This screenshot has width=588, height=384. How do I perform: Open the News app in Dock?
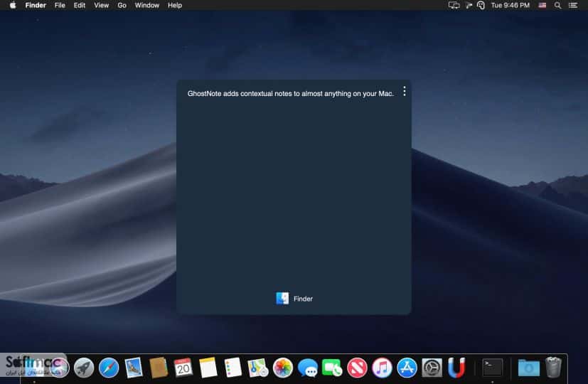pos(357,367)
